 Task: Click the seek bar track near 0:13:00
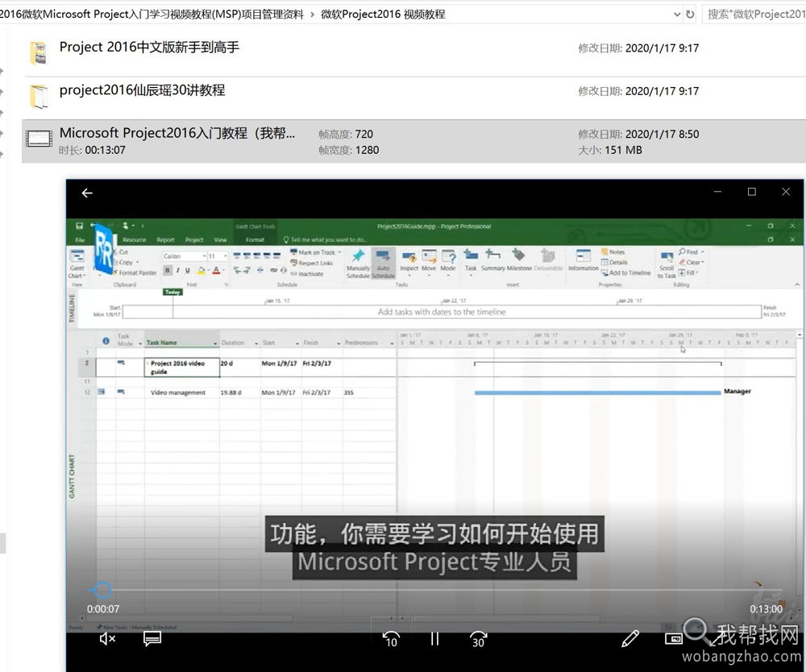(766, 590)
